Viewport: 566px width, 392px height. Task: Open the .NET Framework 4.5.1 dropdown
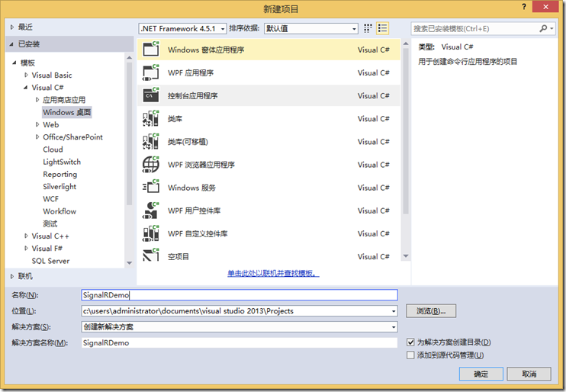[x=182, y=28]
